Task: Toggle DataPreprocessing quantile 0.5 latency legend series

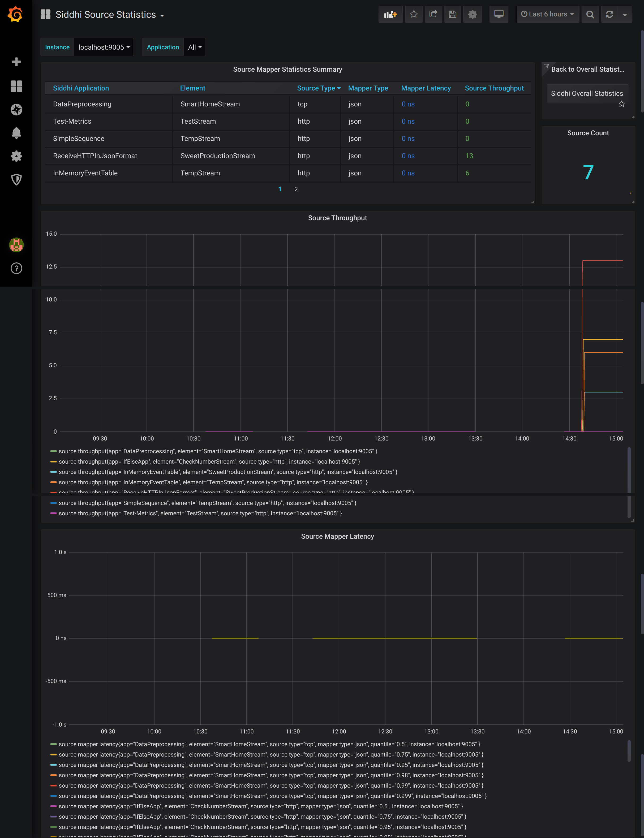Action: click(x=269, y=744)
